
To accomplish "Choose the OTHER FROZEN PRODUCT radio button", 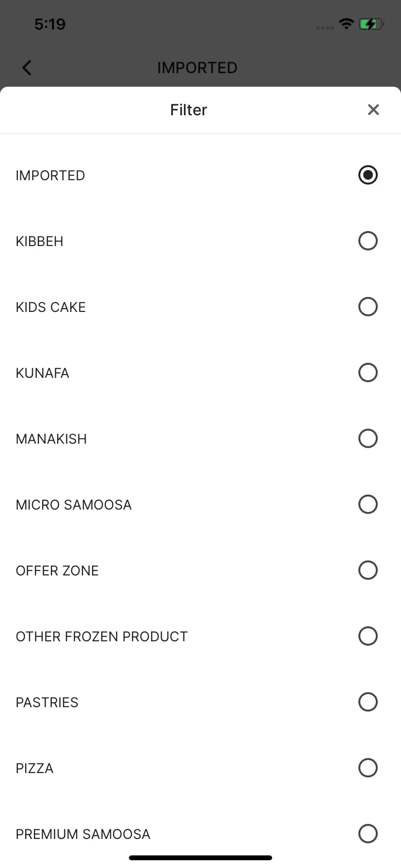I will 368,636.
